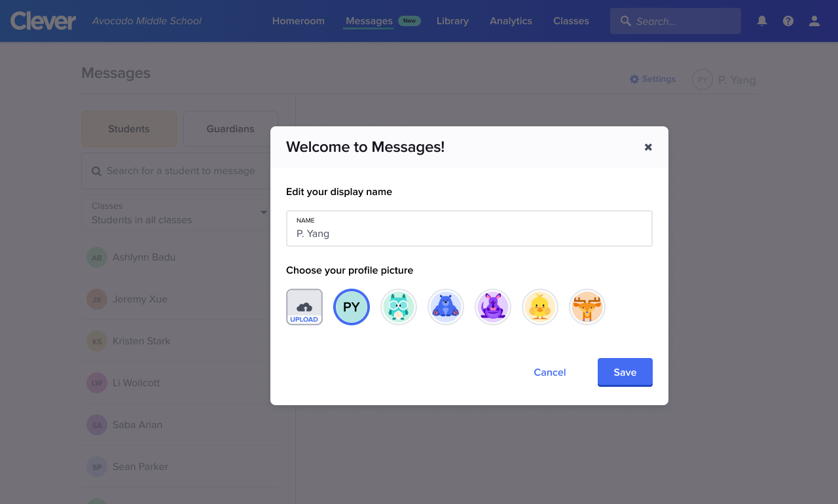This screenshot has height=504, width=838.
Task: Select the yellow chick avatar
Action: tap(540, 306)
